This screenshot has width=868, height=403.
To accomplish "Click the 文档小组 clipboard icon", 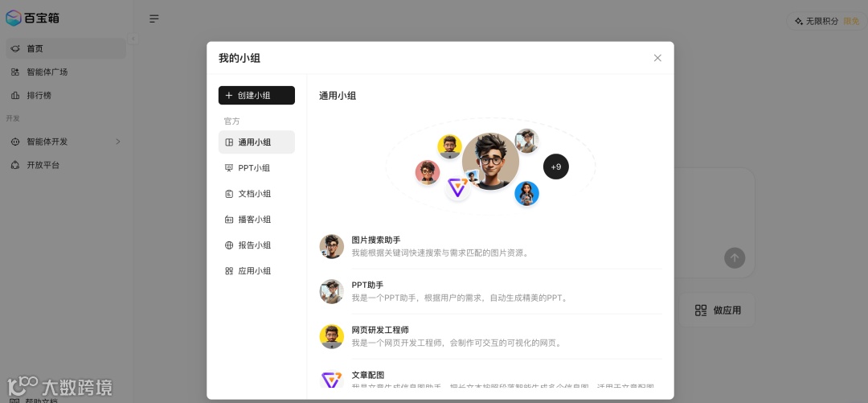I will [228, 194].
